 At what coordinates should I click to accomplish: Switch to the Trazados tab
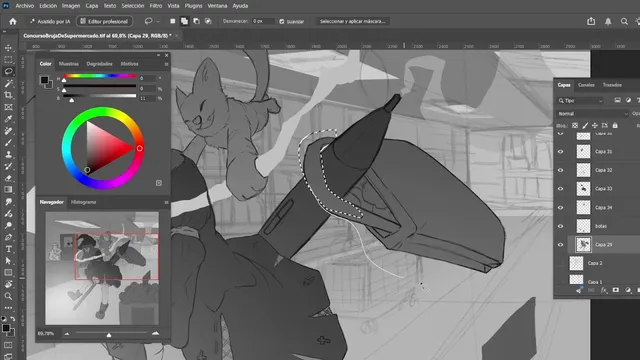click(612, 85)
